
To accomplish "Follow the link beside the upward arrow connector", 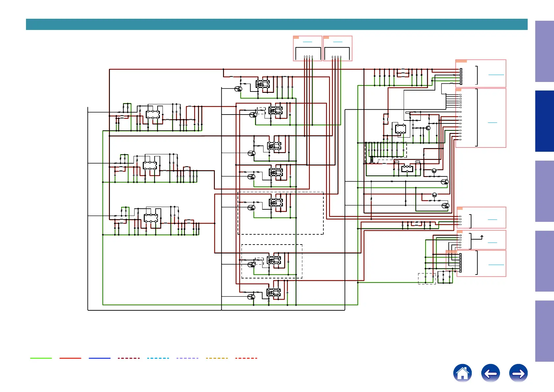I will click(x=492, y=243).
